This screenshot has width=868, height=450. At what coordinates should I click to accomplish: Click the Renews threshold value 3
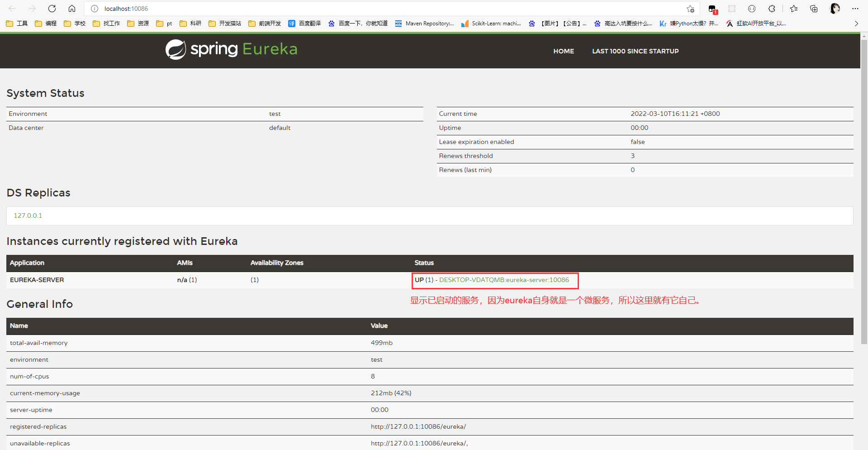click(633, 156)
